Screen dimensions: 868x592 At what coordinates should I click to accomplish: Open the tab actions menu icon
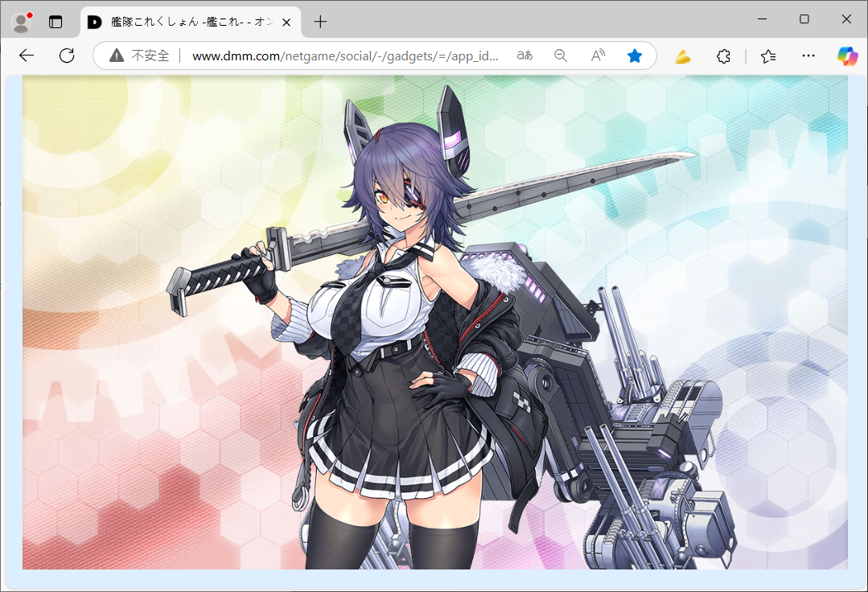[56, 23]
